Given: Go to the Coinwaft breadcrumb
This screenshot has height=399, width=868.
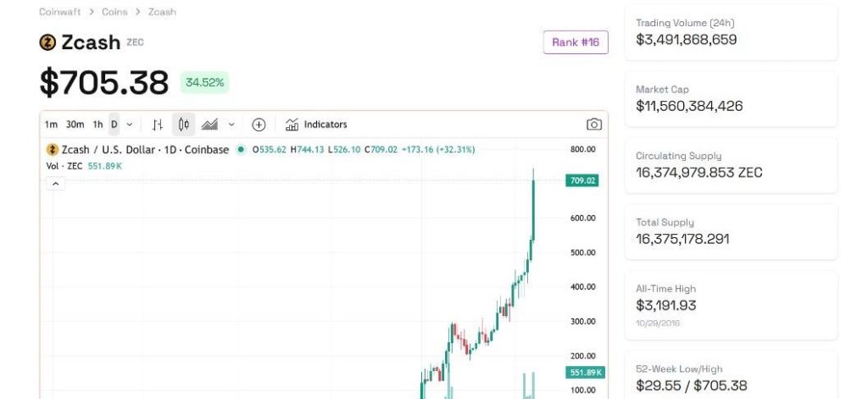Looking at the screenshot, I should (59, 12).
